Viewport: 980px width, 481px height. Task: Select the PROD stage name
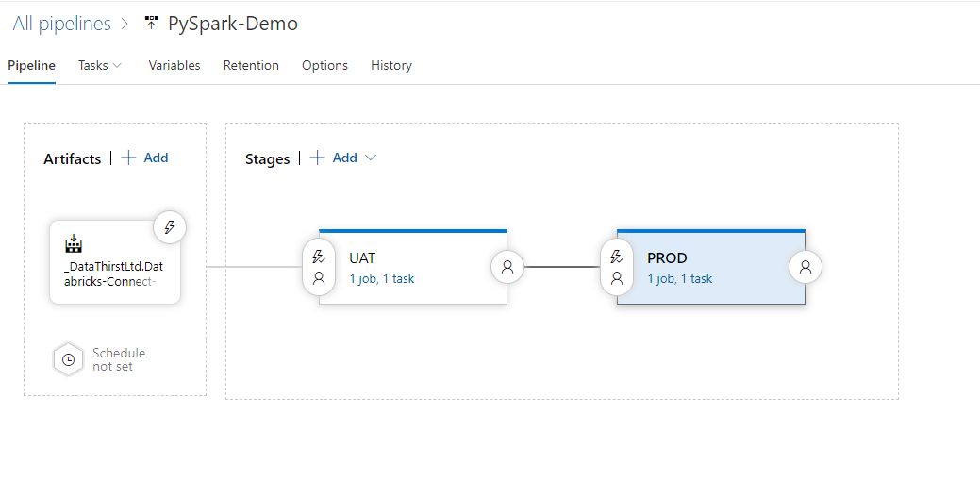click(x=667, y=258)
